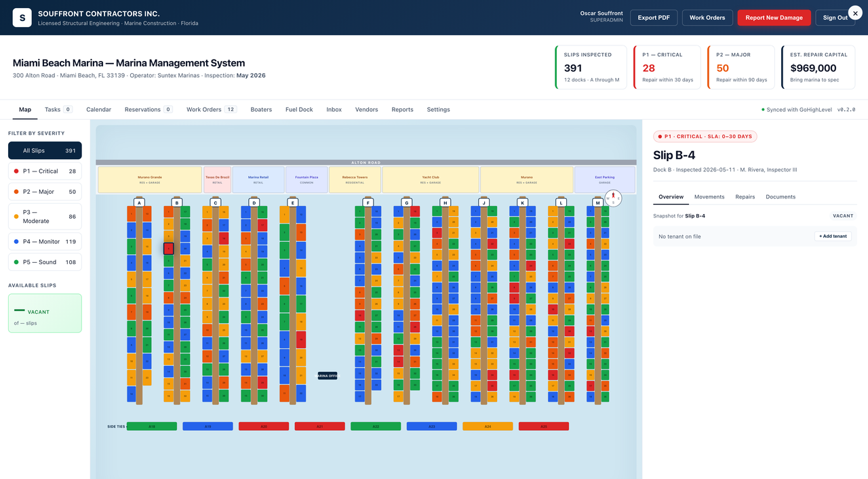
Task: Select dock F label badge
Action: point(368,203)
